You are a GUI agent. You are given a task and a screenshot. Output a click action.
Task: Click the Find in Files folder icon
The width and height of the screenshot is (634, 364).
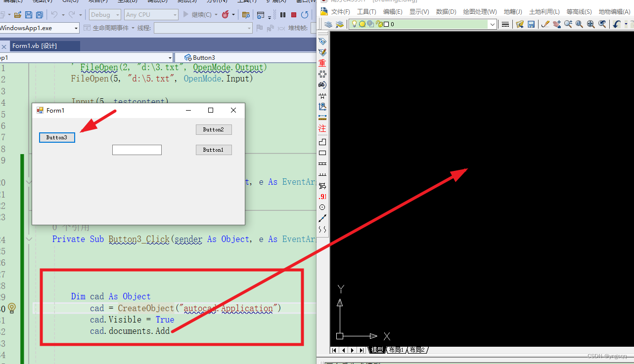pos(246,15)
